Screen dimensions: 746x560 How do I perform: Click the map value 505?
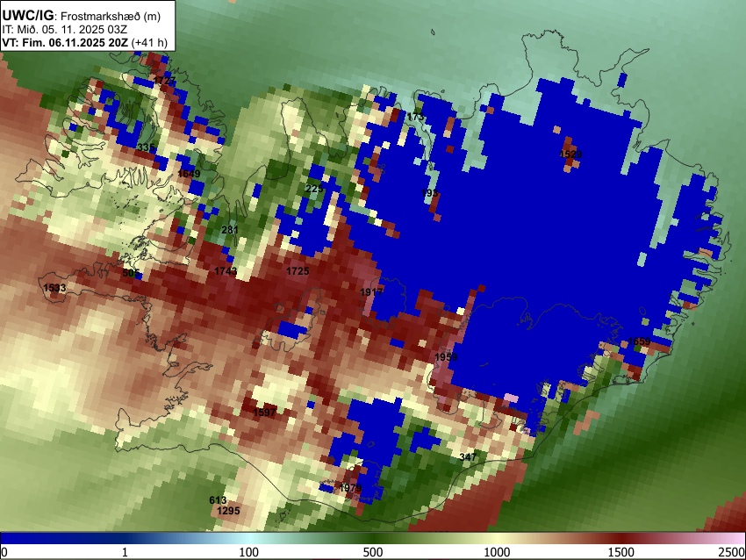pos(131,273)
